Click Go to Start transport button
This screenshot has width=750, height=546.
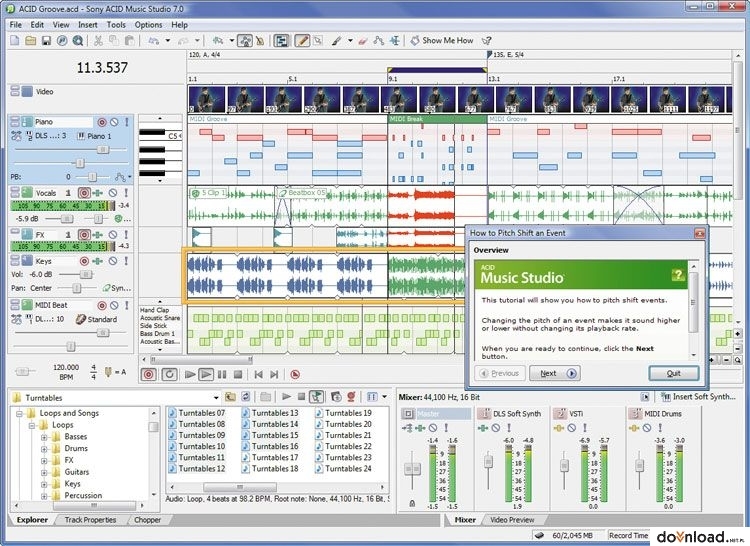pos(259,374)
